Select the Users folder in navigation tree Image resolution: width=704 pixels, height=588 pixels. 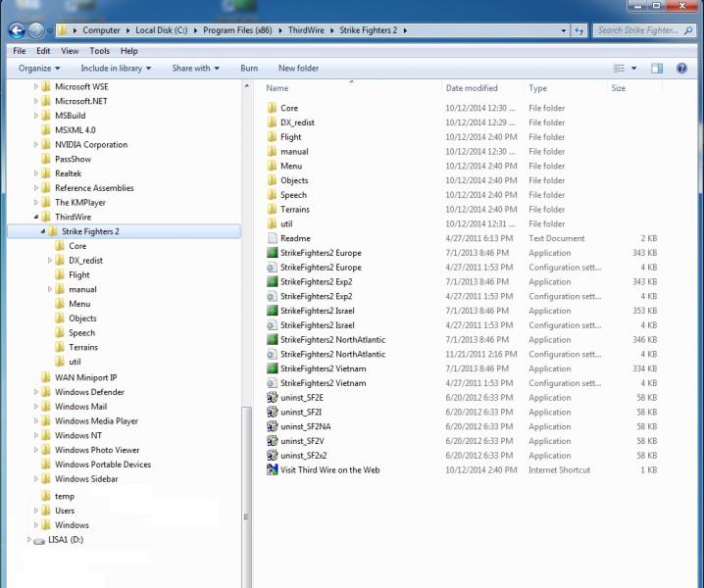click(x=65, y=511)
